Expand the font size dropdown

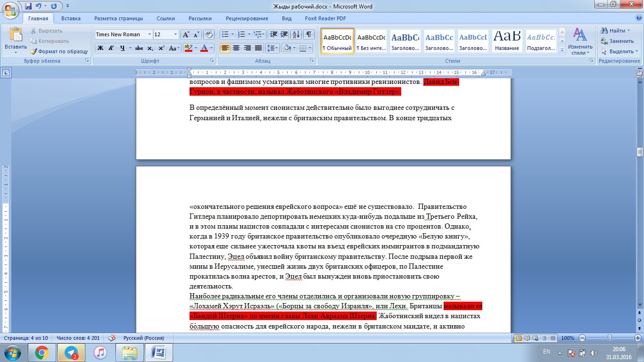[x=176, y=34]
